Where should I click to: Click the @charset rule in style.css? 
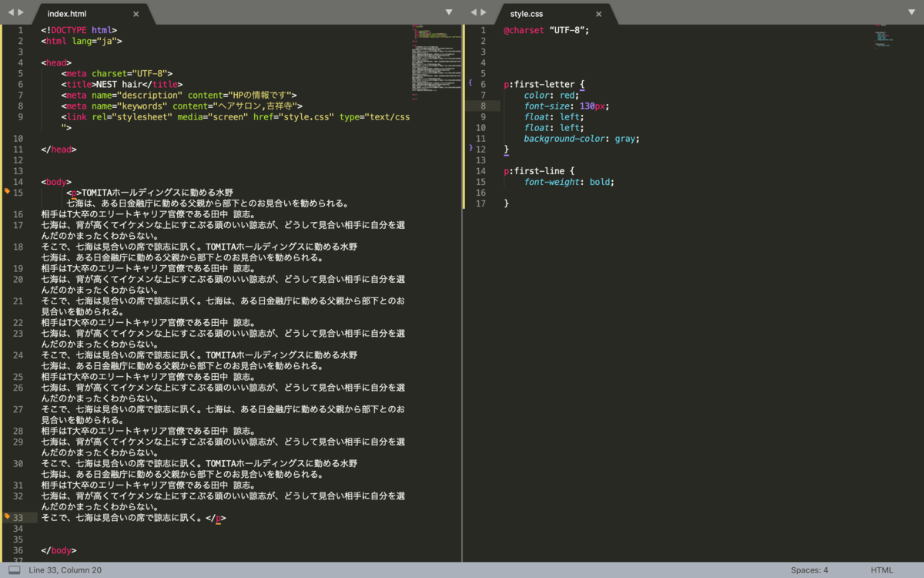click(x=547, y=30)
